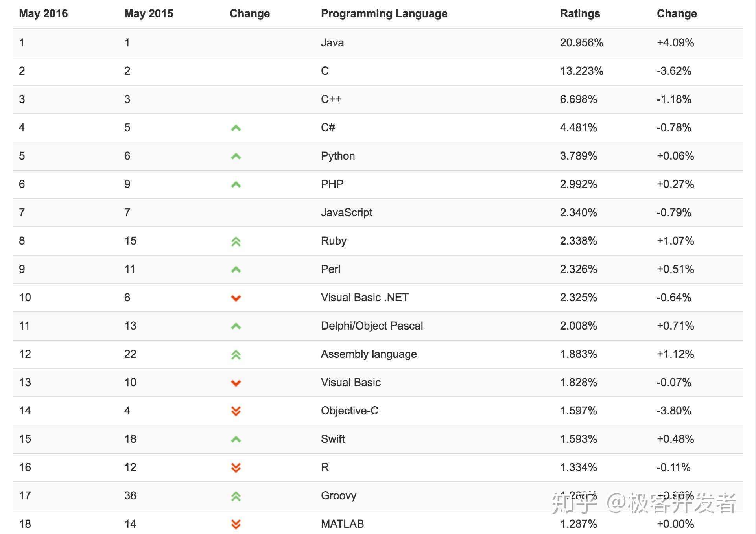Image resolution: width=756 pixels, height=534 pixels.
Task: Click double down arrow beside MATLAB
Action: pyautogui.click(x=236, y=525)
